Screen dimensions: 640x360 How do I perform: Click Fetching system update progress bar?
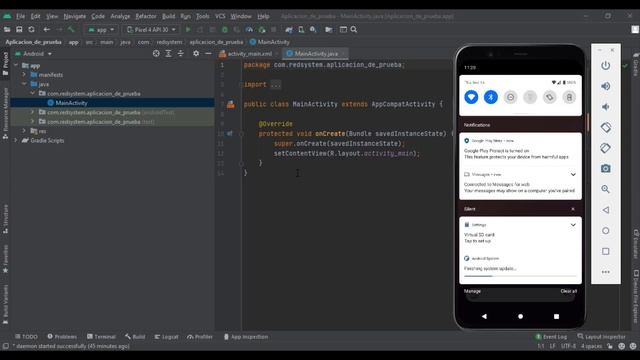click(520, 276)
